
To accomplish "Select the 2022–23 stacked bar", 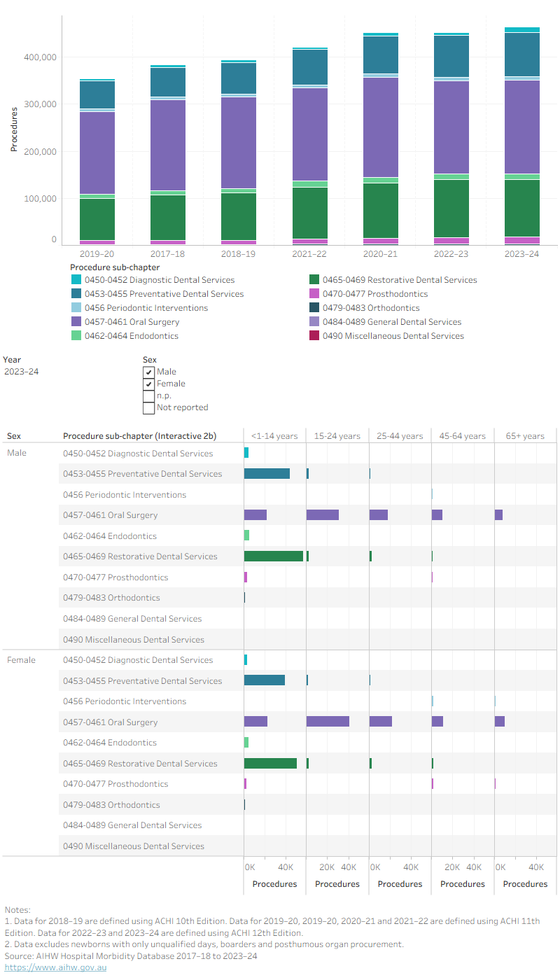I will coord(451,139).
